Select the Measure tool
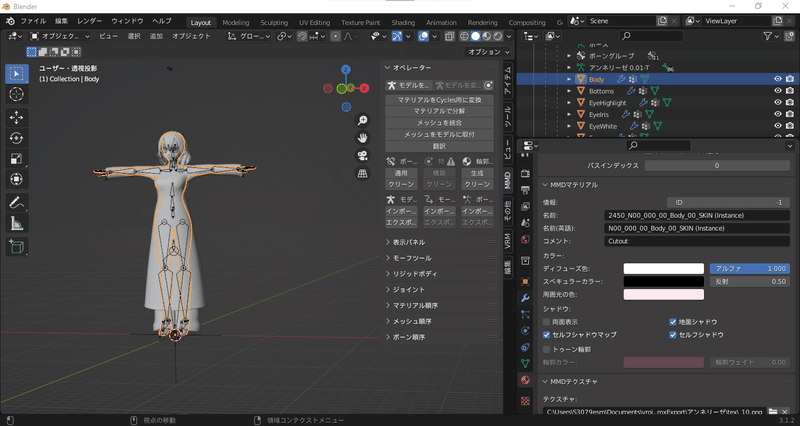800x426 pixels. 16,223
